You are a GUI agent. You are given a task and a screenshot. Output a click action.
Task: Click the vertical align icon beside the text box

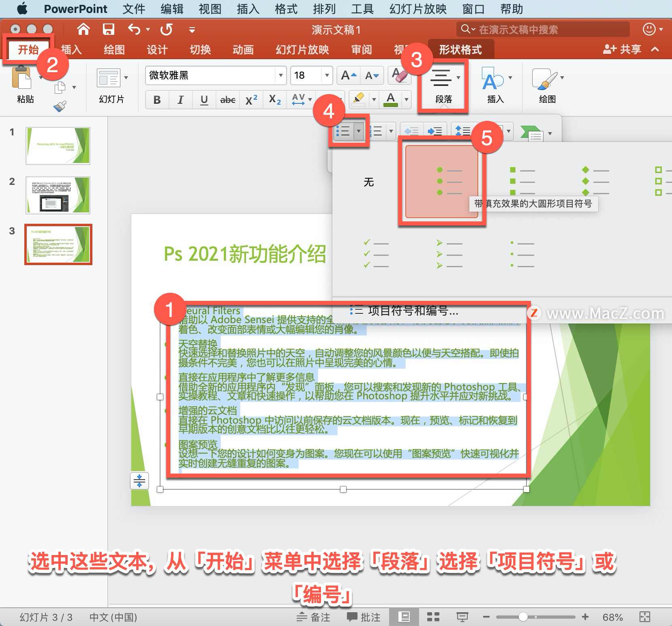click(139, 480)
